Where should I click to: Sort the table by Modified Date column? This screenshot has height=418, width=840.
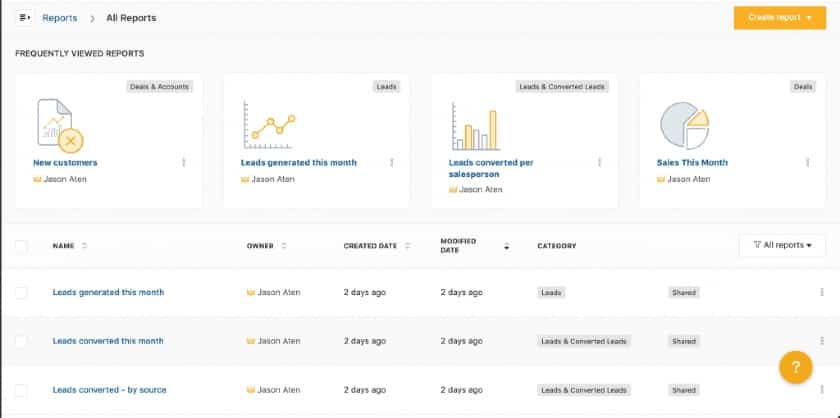click(x=506, y=246)
